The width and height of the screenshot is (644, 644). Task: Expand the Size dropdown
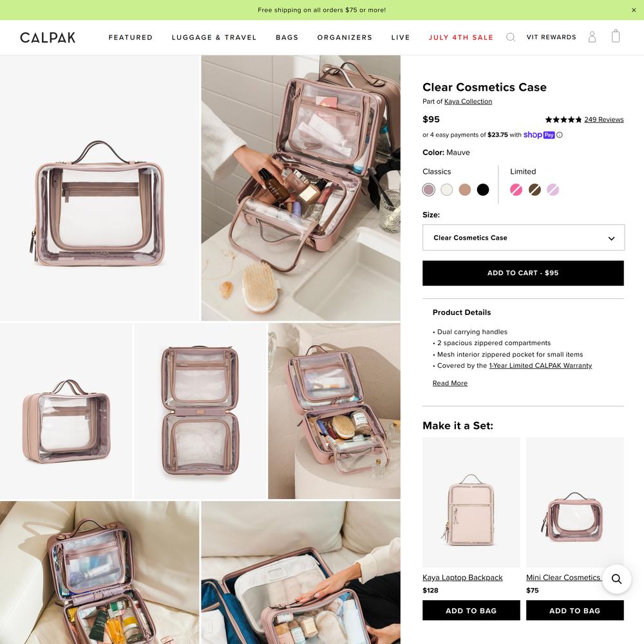[x=523, y=238]
